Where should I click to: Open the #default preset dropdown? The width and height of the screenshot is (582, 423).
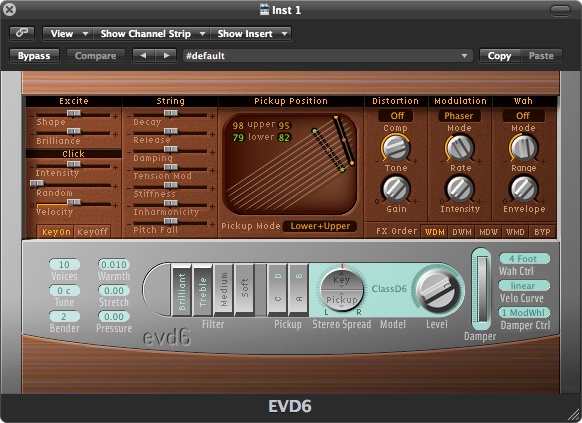pos(327,56)
